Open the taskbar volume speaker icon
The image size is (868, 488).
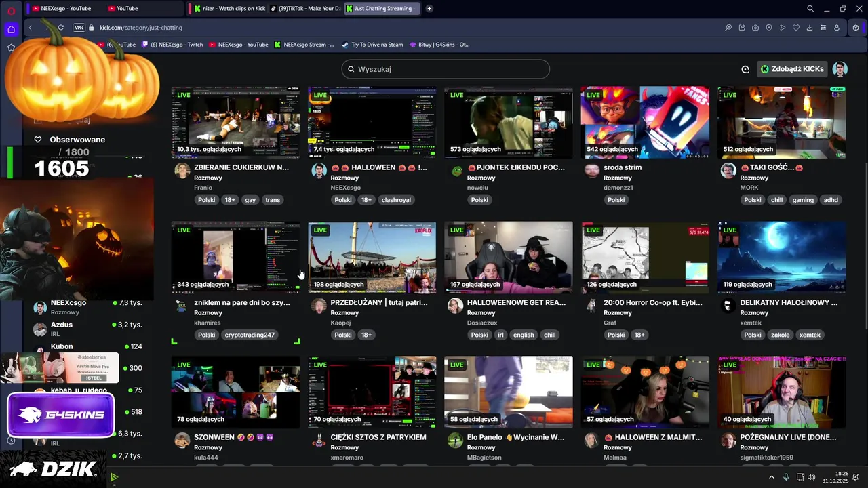(x=812, y=477)
